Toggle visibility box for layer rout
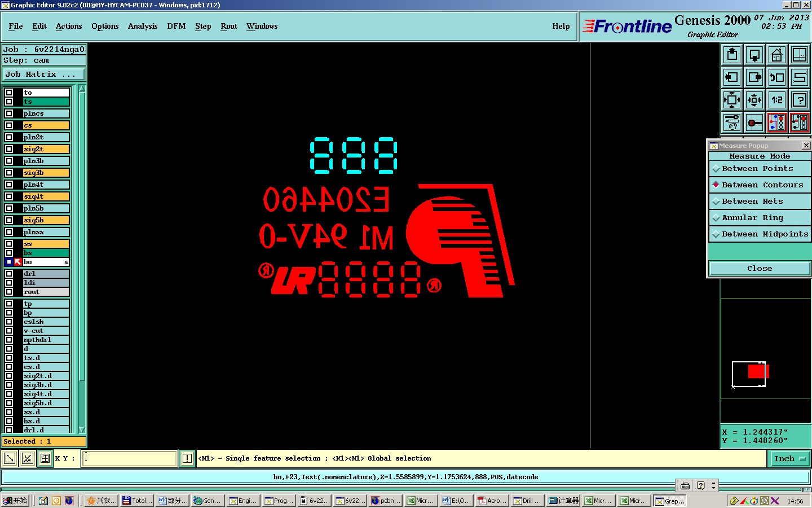Viewport: 812px width, 508px height. coord(9,292)
